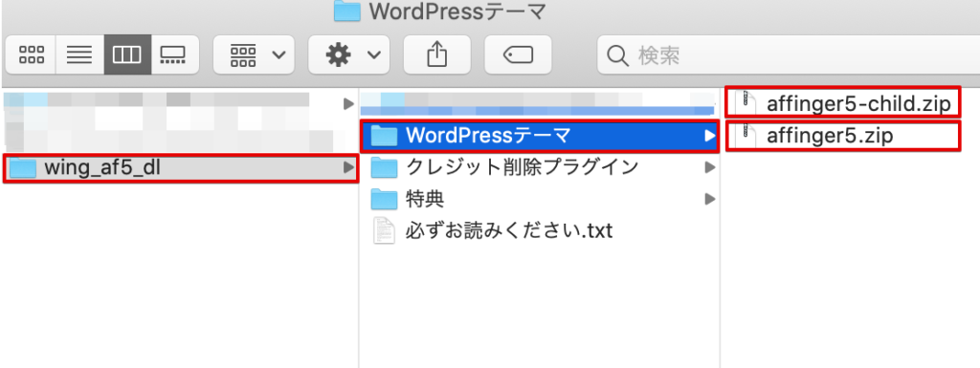The height and width of the screenshot is (368, 980).
Task: Expand the クレジット削除プラグイン folder arrow
Action: point(709,167)
